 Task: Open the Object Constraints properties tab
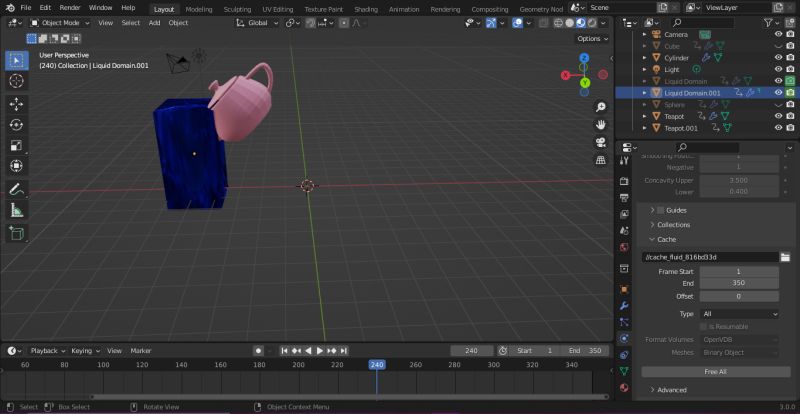click(x=624, y=355)
